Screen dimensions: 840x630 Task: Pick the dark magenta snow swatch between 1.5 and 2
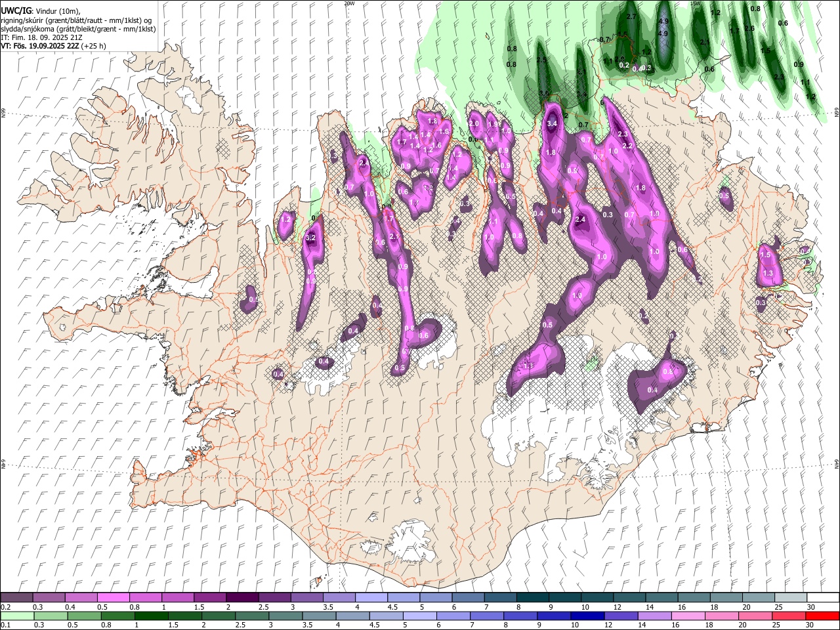coord(210,597)
